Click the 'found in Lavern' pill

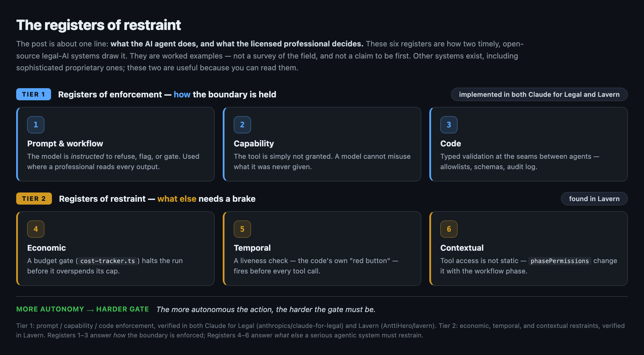pos(594,199)
